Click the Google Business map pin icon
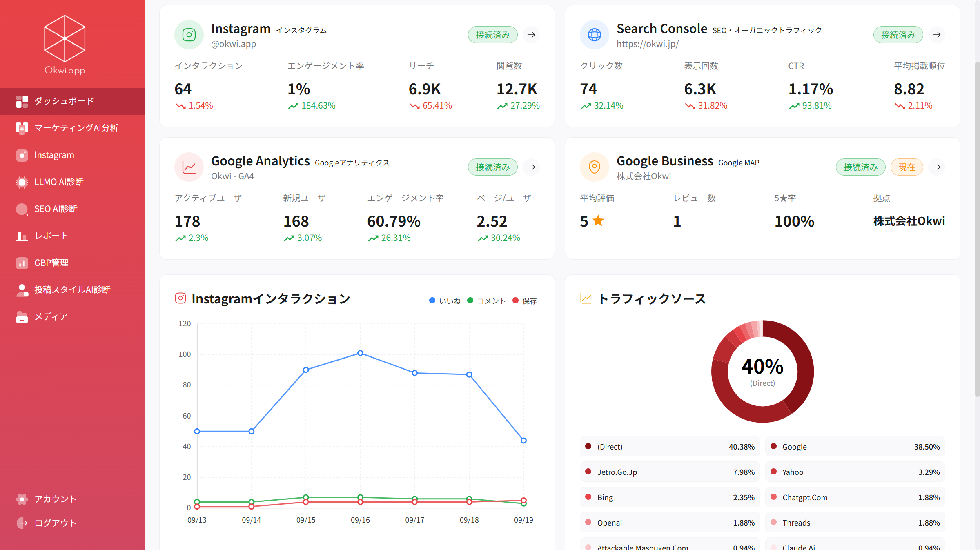The width and height of the screenshot is (980, 550). pyautogui.click(x=594, y=167)
